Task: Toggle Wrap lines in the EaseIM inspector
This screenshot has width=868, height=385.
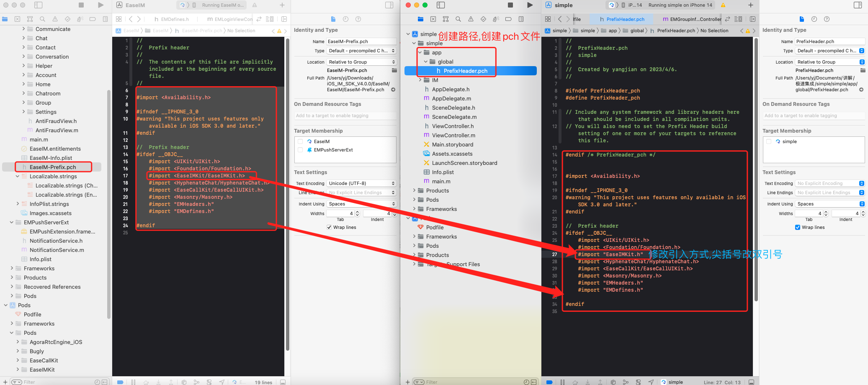Action: point(329,227)
